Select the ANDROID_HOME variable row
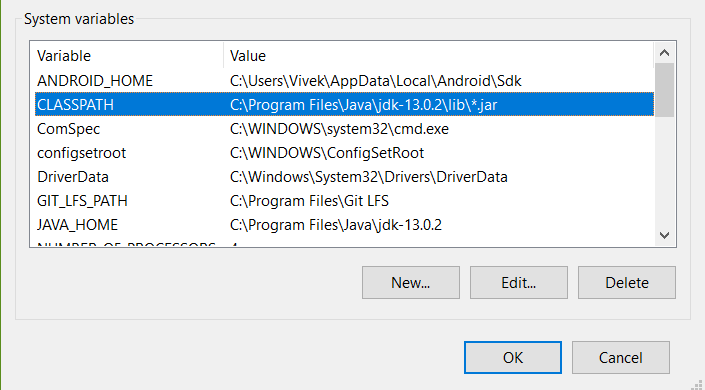705x390 pixels. 344,81
